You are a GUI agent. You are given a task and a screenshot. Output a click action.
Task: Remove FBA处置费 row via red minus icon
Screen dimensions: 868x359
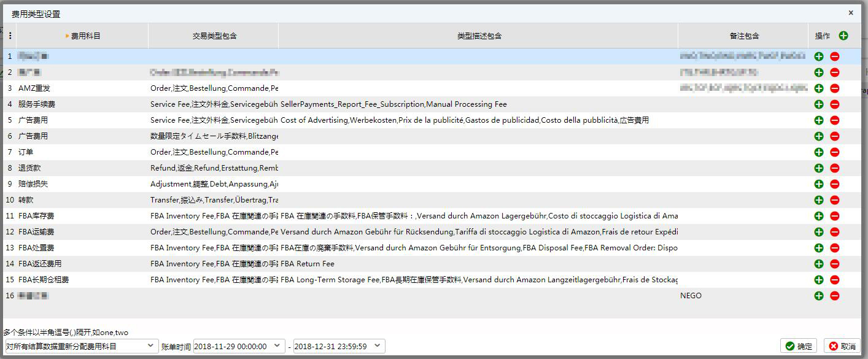[x=834, y=247]
